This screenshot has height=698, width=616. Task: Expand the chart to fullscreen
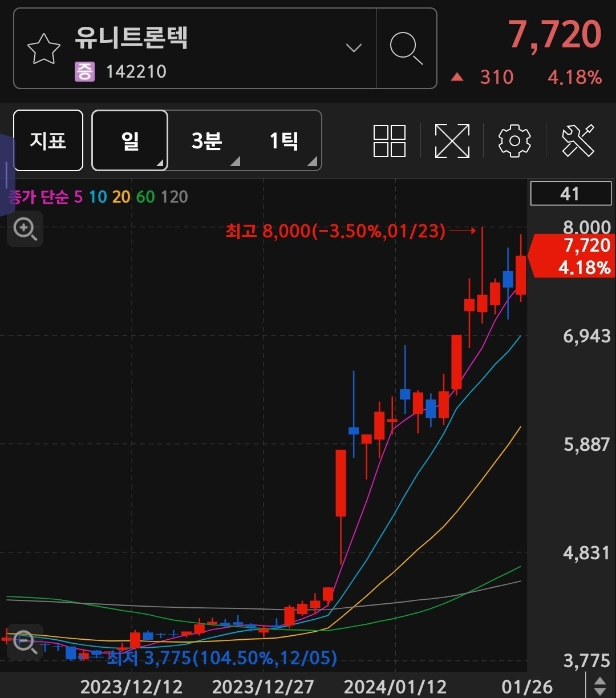452,140
